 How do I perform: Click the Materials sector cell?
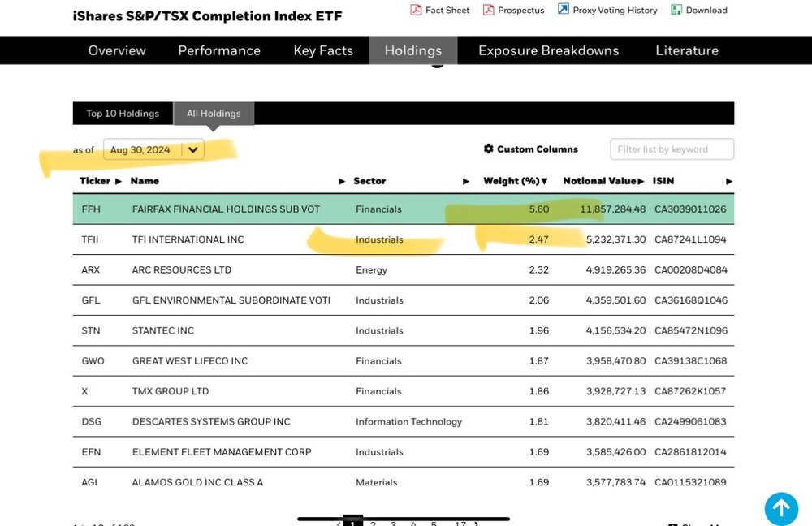(x=377, y=482)
